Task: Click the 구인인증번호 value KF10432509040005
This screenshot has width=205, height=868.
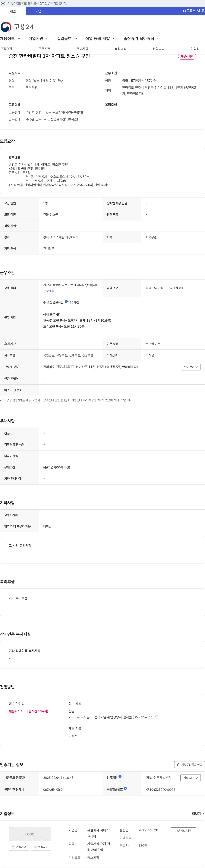Action: 160,789
